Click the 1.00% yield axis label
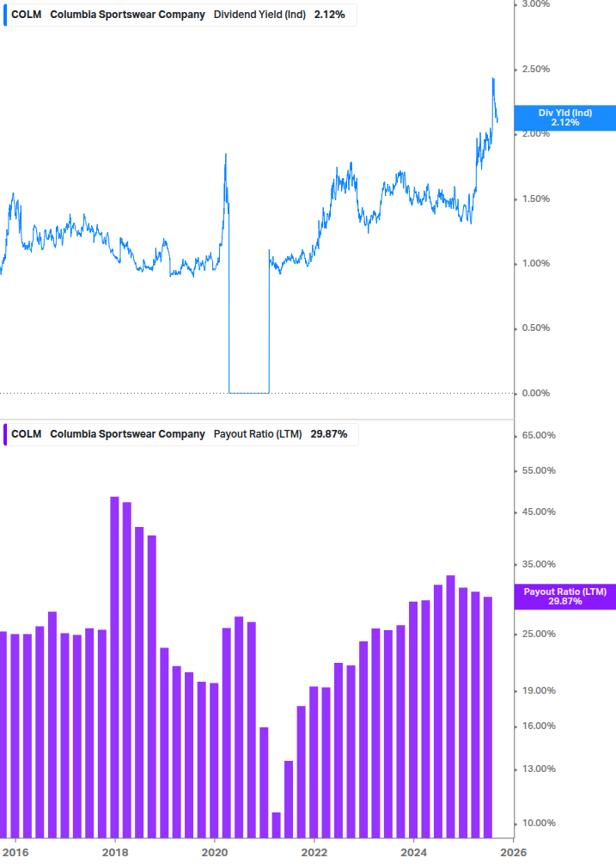Image resolution: width=616 pixels, height=864 pixels. click(x=536, y=263)
